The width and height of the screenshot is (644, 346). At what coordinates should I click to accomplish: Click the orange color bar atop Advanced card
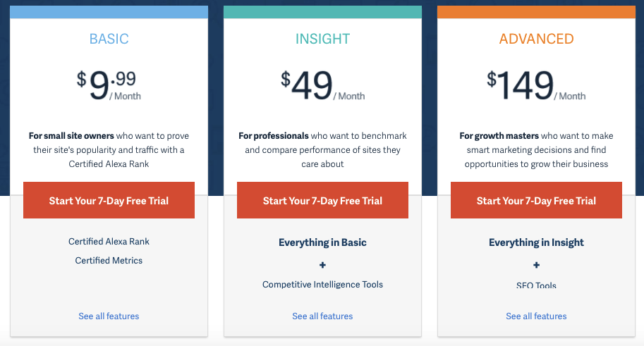(x=536, y=12)
